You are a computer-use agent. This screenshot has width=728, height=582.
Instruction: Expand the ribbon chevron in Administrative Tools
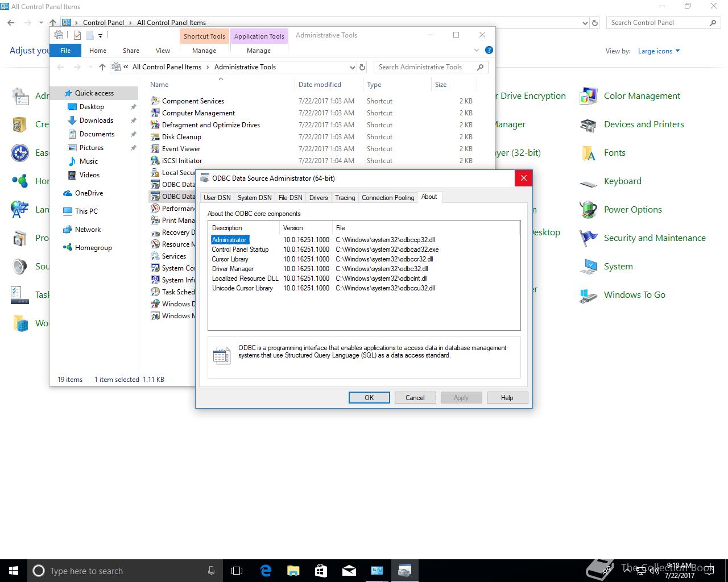click(477, 50)
